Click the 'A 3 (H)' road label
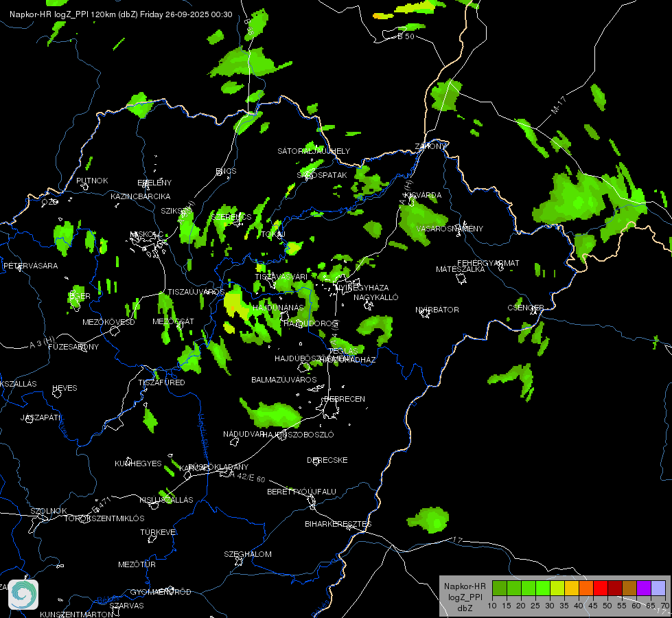672x618 pixels. (x=43, y=342)
